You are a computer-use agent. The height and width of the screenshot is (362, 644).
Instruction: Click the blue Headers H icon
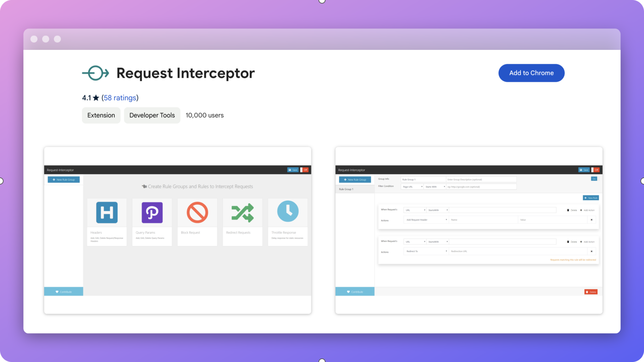tap(107, 213)
